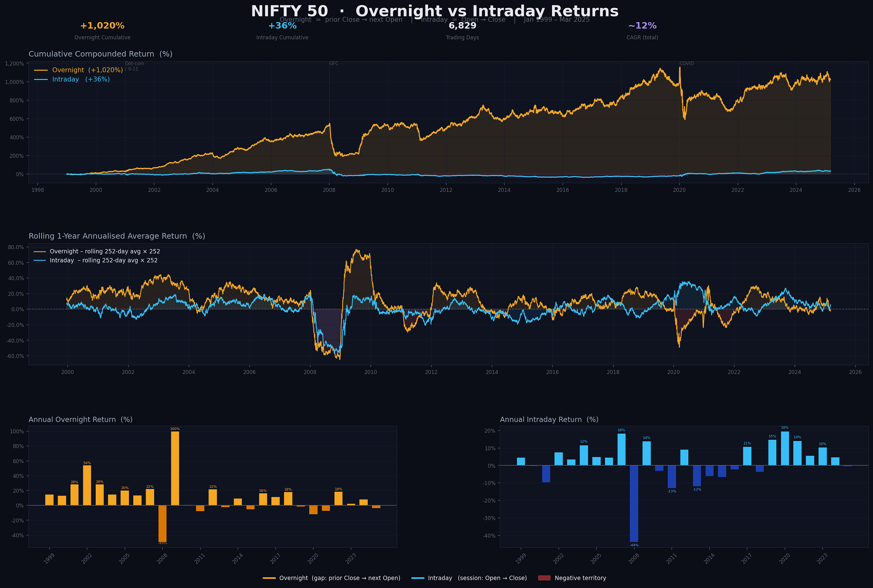The height and width of the screenshot is (588, 873).
Task: Click the GFC event annotation
Action: 334,64
